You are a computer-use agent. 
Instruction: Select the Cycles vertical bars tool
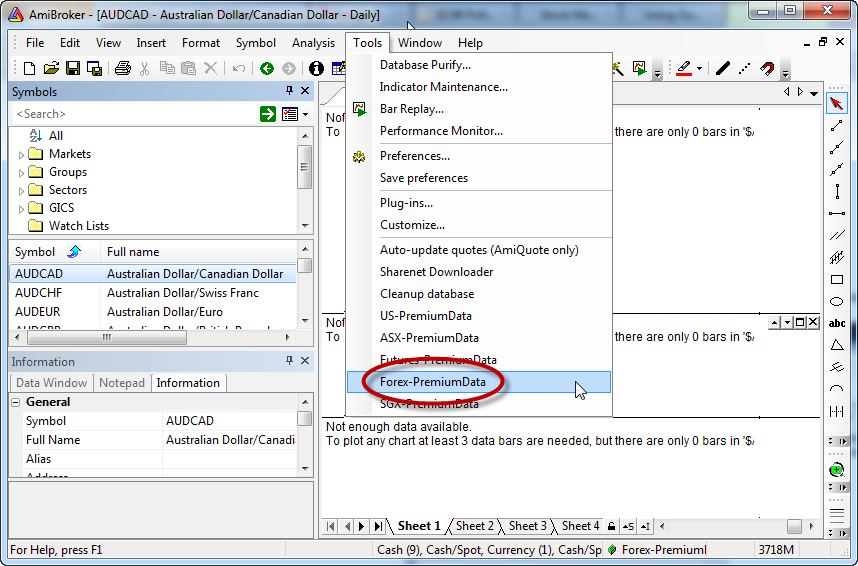tap(837, 411)
